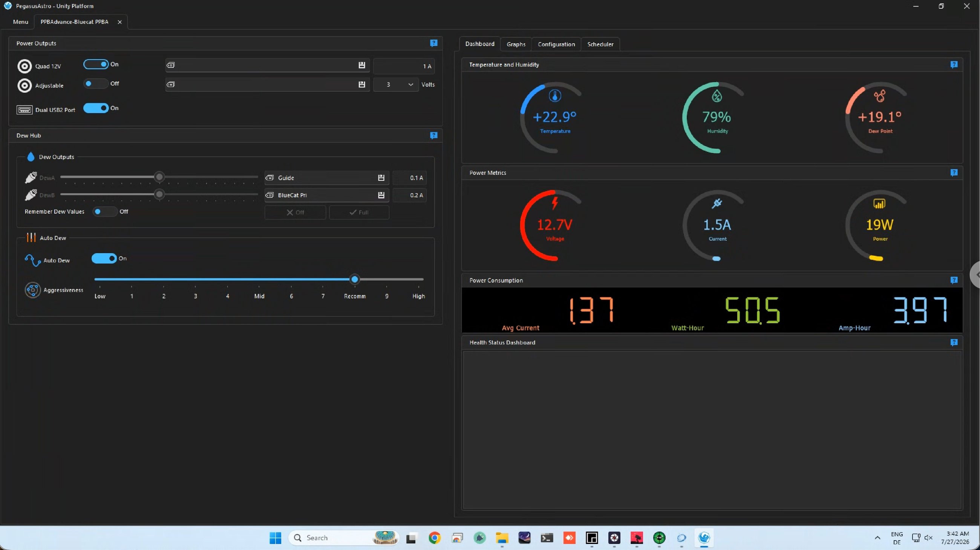The width and height of the screenshot is (980, 550).
Task: Click the DewA slider handle
Action: click(x=159, y=177)
